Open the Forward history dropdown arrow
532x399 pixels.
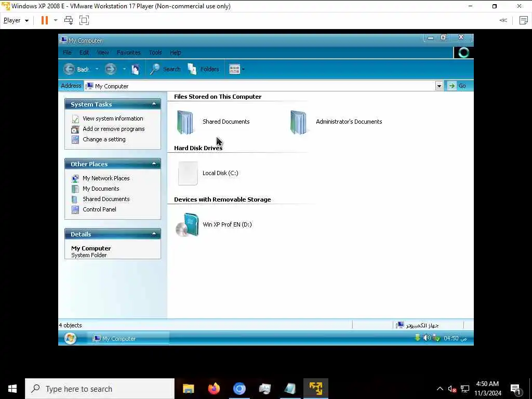click(124, 69)
